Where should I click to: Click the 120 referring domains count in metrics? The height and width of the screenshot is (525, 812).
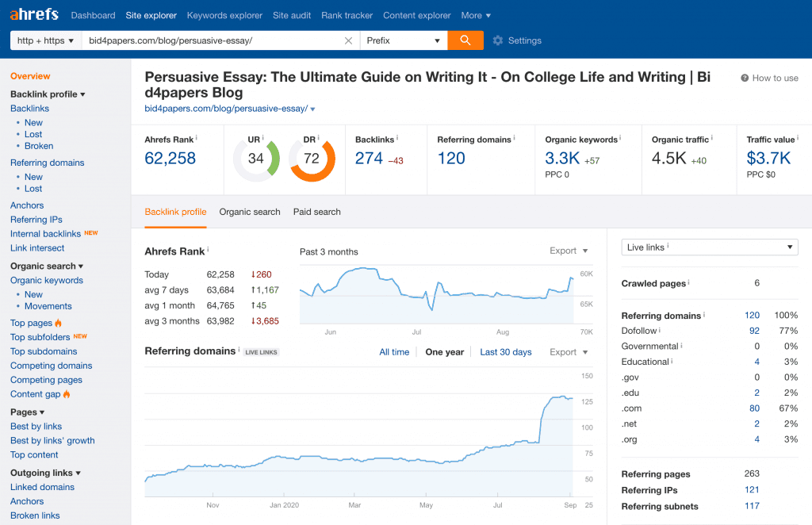point(451,158)
